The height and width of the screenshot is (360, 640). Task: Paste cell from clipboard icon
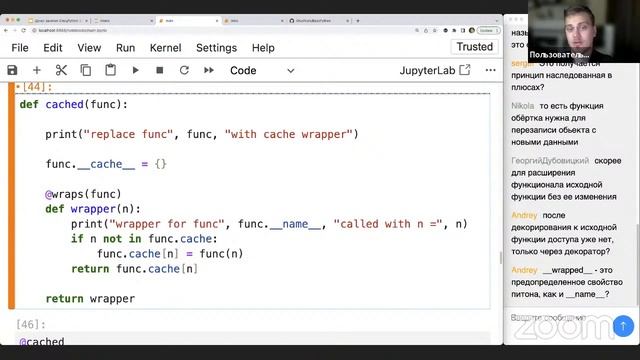click(110, 70)
